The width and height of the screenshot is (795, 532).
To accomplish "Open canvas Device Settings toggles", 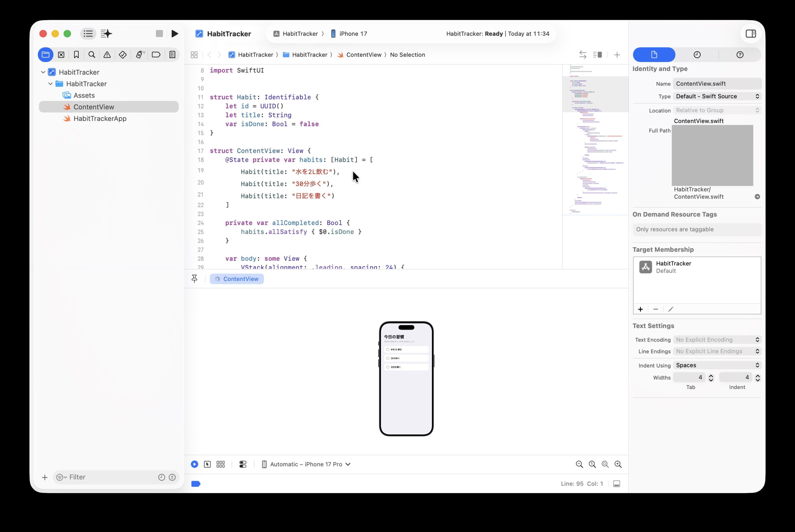I will coord(243,464).
